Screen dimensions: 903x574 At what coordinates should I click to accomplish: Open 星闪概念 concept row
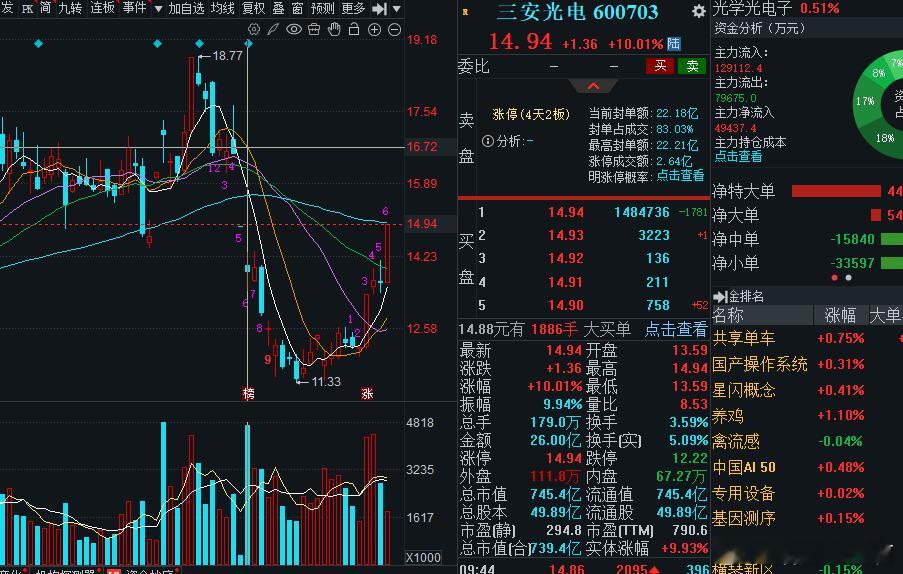pyautogui.click(x=807, y=390)
